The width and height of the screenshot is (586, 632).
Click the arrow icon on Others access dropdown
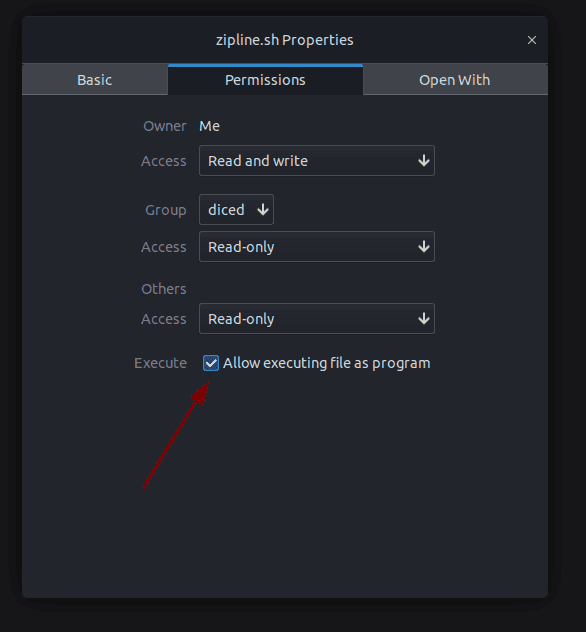click(424, 319)
